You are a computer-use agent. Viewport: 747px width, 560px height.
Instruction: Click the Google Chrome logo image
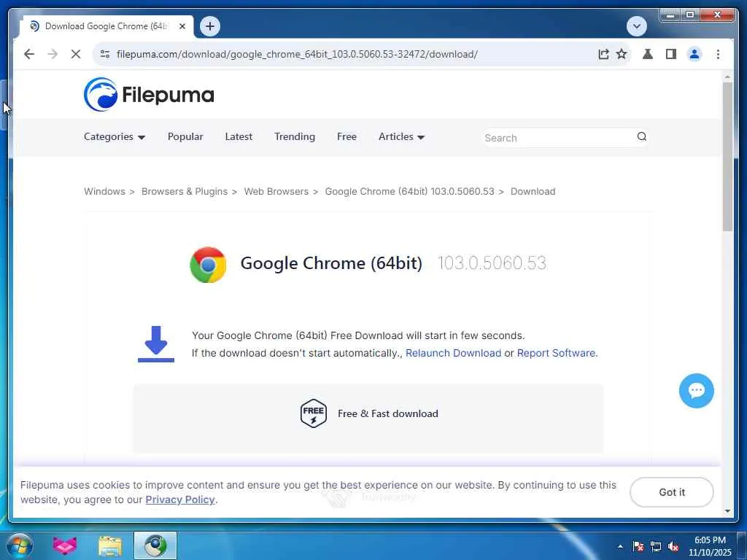pos(208,264)
